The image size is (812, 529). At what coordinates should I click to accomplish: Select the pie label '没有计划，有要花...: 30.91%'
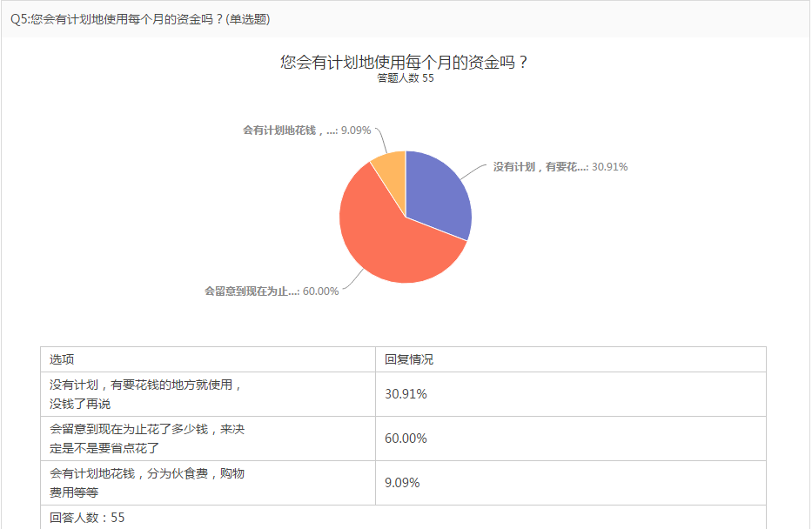point(560,167)
